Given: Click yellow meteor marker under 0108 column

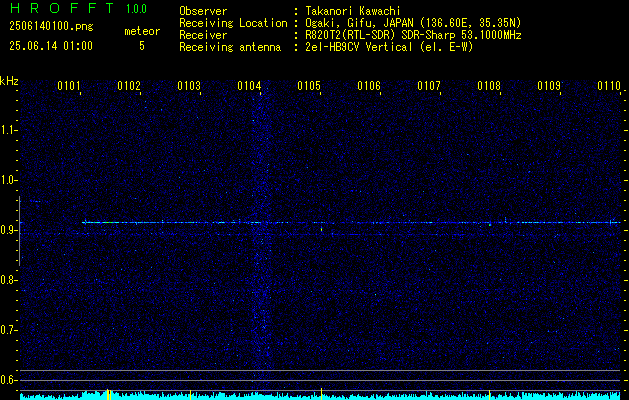Looking at the screenshot, I should [489, 395].
